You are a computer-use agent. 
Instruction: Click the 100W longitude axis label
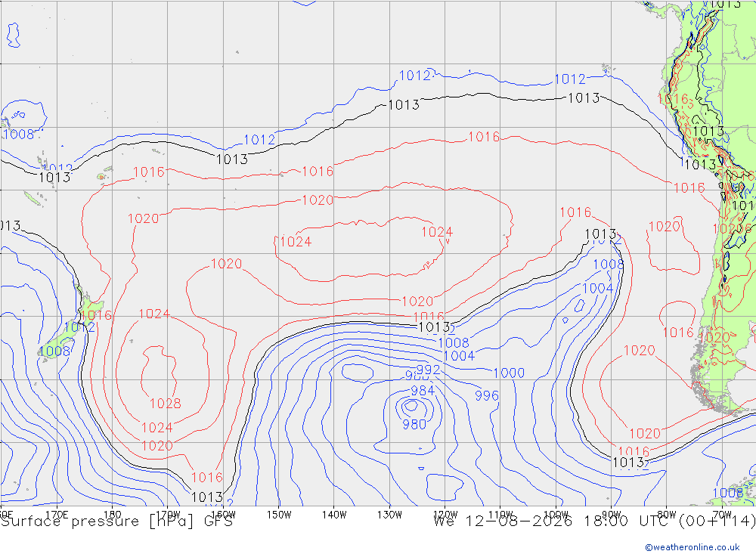(x=556, y=515)
